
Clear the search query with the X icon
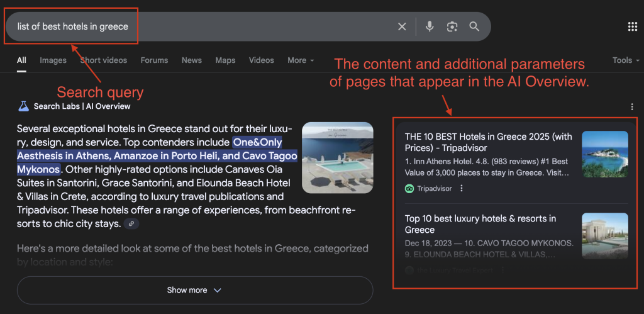[402, 26]
